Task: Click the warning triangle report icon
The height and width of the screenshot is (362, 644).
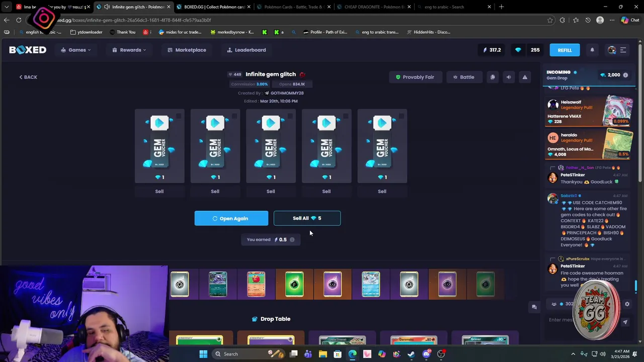Action: coord(525,77)
